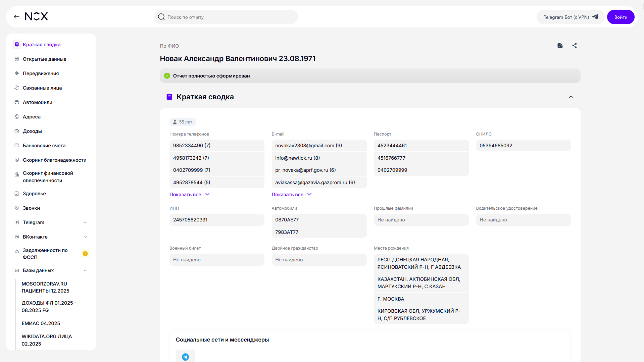Click the Открытые данные sidebar icon
Viewport: 644px width, 362px height.
(x=17, y=59)
